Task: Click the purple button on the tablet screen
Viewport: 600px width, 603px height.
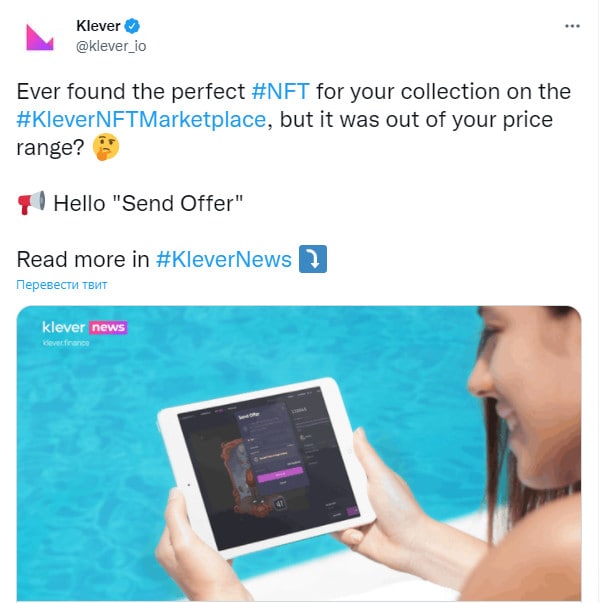Action: click(x=280, y=475)
